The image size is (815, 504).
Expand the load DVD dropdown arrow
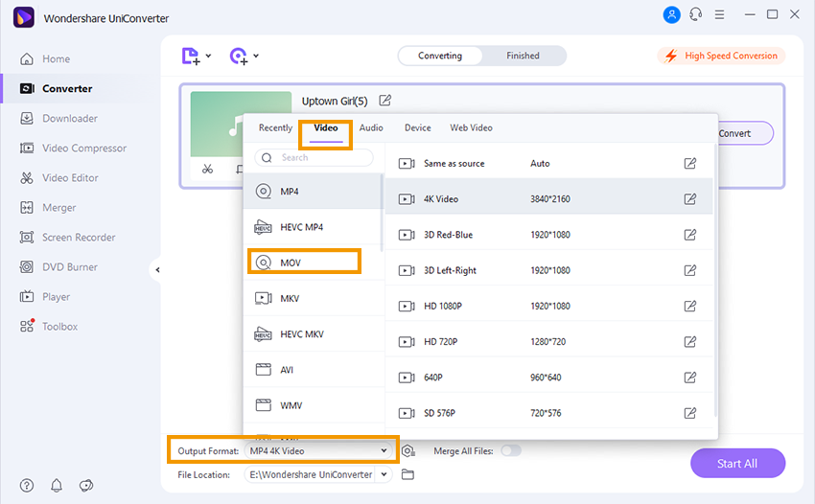pos(256,56)
